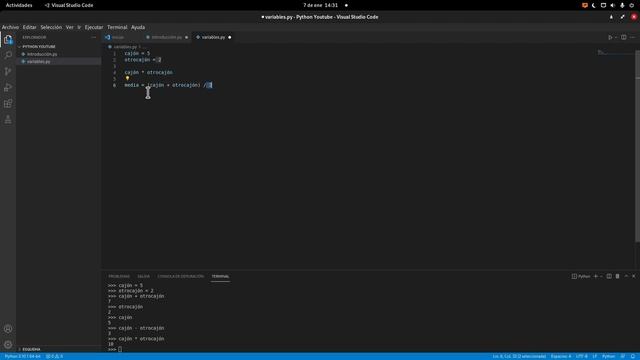Click the editor minimap preview
Image resolution: width=640 pixels, height=360 pixels.
(x=615, y=53)
